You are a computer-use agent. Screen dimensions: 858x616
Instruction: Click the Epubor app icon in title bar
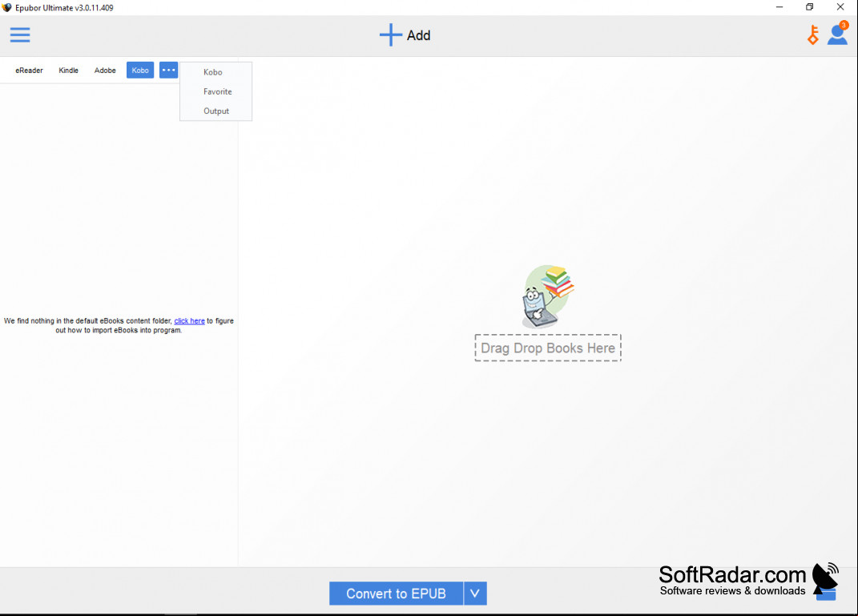pyautogui.click(x=6, y=8)
